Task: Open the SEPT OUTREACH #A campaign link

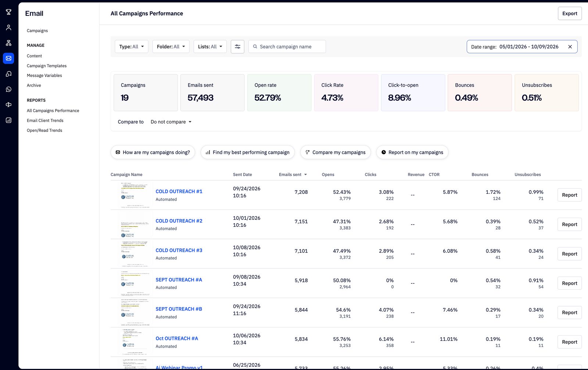Action: [x=179, y=280]
